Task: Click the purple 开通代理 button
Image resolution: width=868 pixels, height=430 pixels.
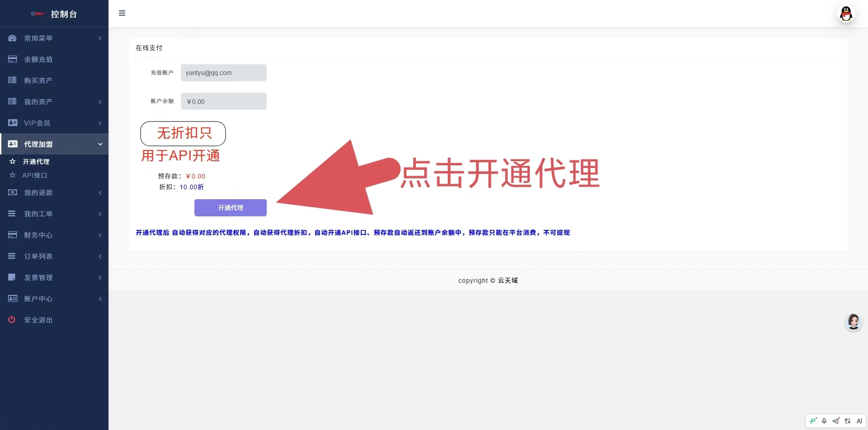Action: click(231, 208)
